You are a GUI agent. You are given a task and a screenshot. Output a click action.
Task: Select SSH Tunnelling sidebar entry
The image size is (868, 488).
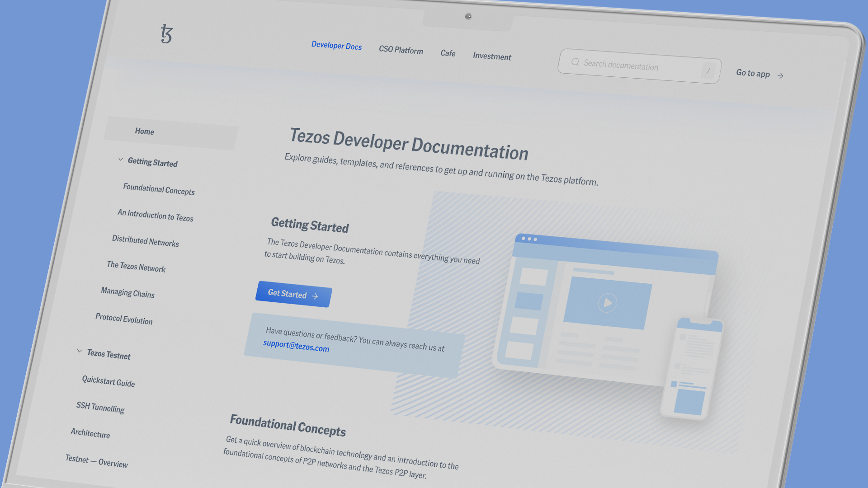pos(100,407)
